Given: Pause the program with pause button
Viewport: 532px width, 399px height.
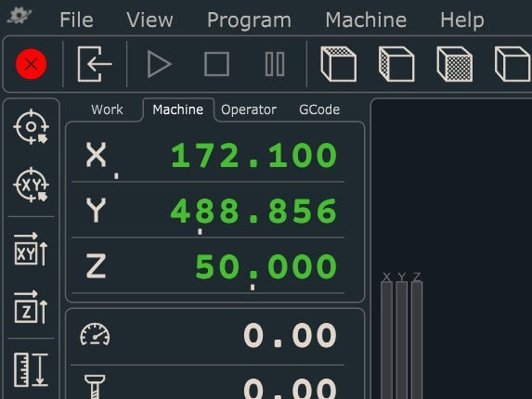Looking at the screenshot, I should [x=275, y=64].
